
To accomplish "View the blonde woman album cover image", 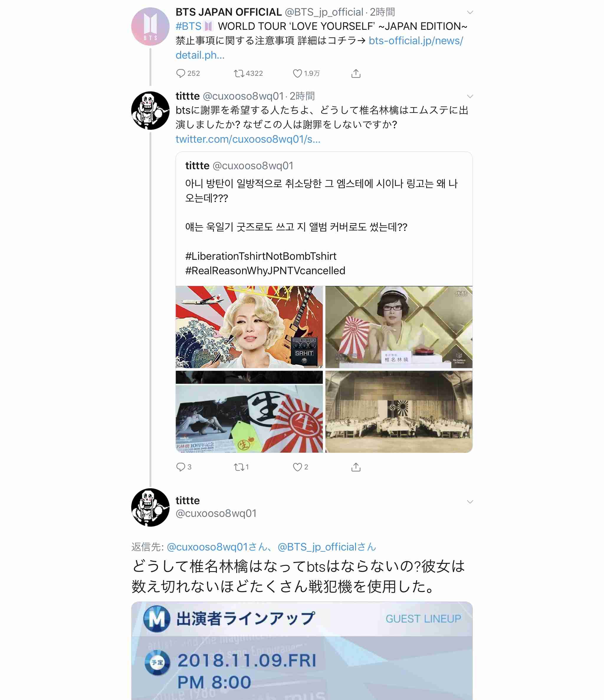I will pyautogui.click(x=249, y=327).
